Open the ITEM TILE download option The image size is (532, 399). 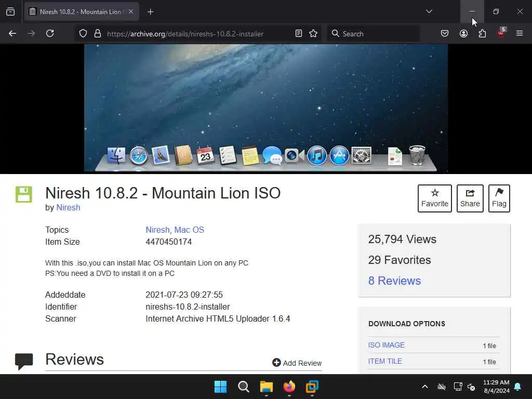pos(385,362)
